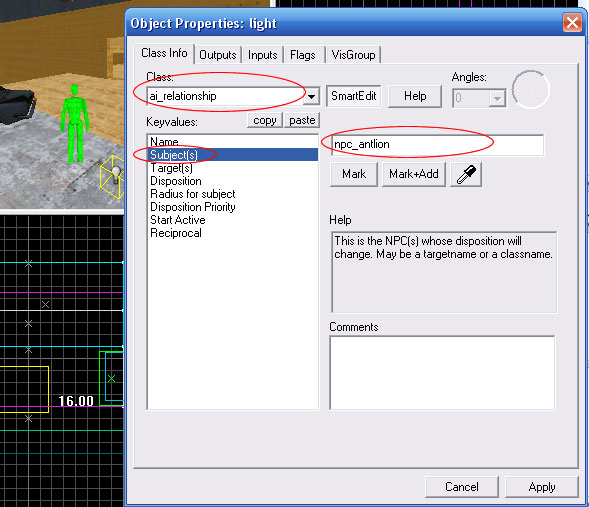Open the VisGroup tab
The width and height of the screenshot is (589, 507).
coord(353,55)
